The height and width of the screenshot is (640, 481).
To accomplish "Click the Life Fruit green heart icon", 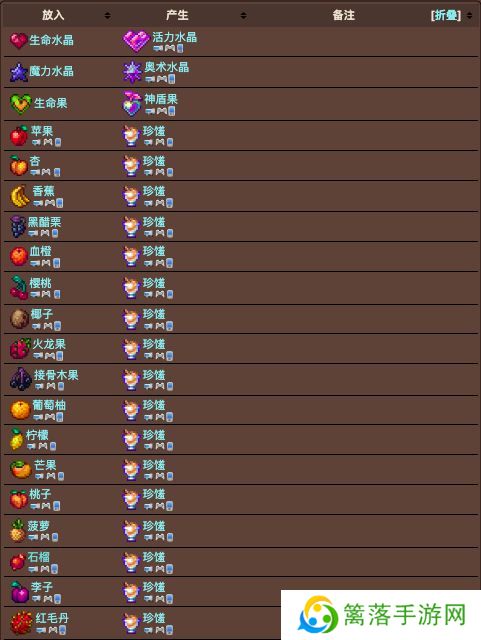I will (20, 104).
